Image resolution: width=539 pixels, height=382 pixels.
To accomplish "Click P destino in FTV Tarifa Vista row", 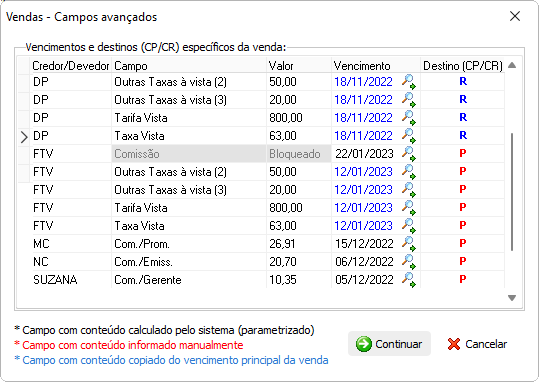I will (x=463, y=207).
